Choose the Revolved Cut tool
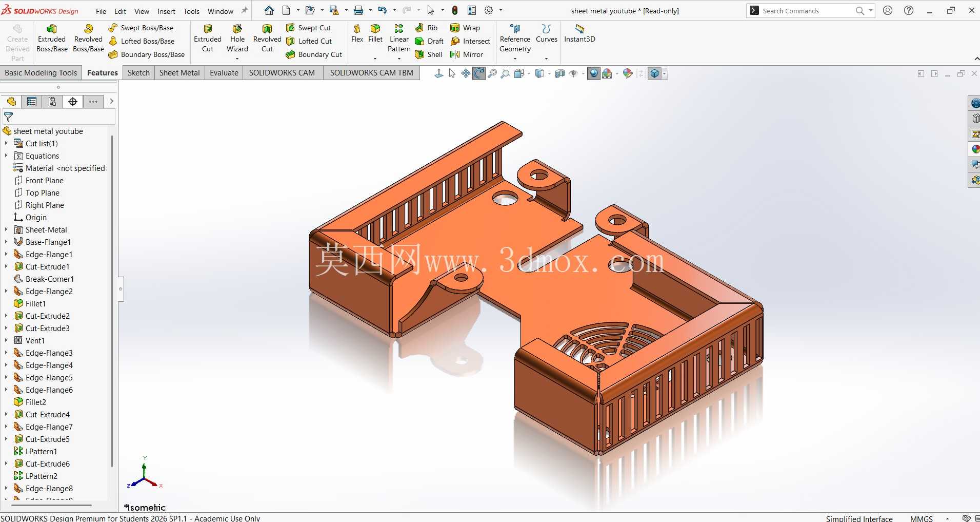 click(267, 38)
